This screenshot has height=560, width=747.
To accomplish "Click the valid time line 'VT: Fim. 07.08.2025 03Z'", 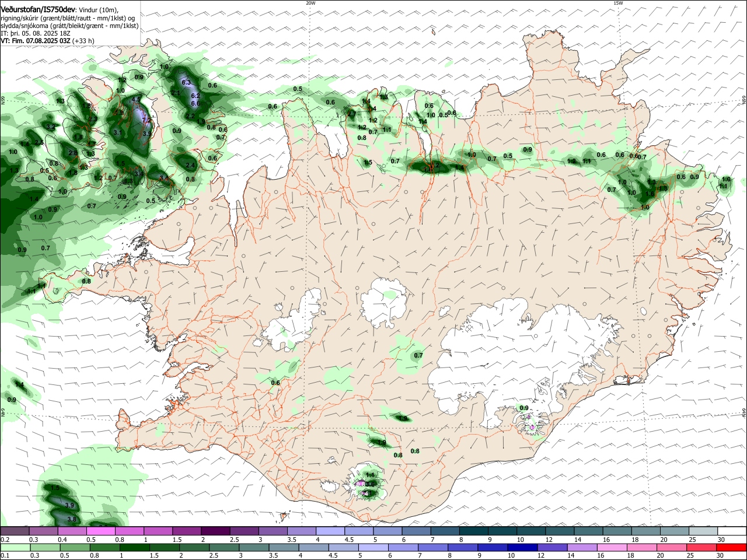I will point(35,41).
